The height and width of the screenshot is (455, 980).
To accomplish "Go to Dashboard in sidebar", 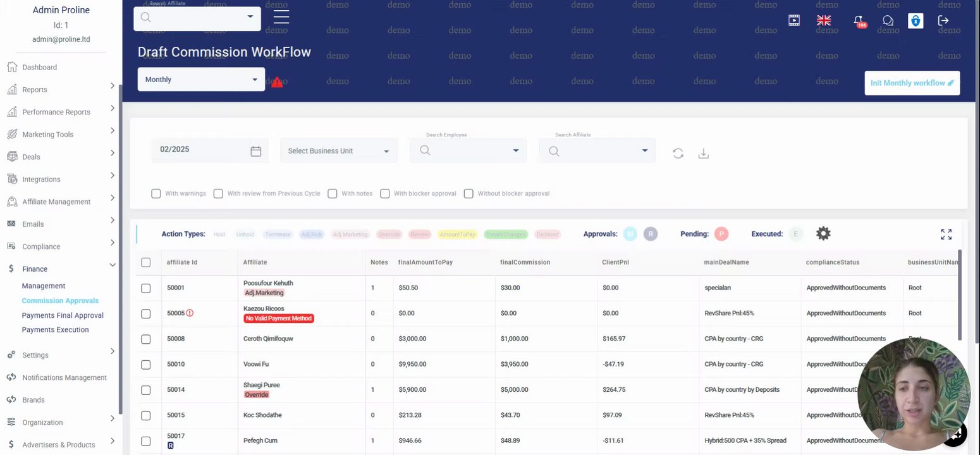I will 39,67.
